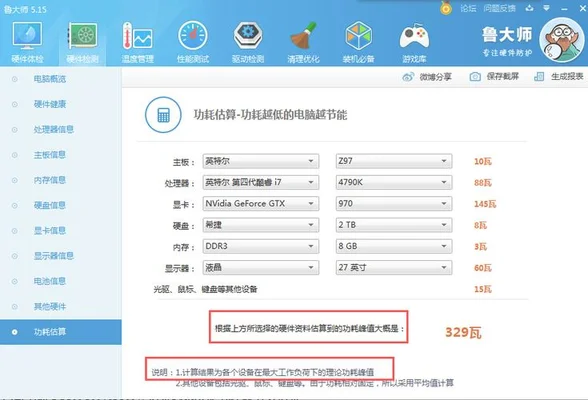Viewport: 588px width, 400px height.
Task: Select 主板信息 in the sidebar
Action: [x=50, y=155]
